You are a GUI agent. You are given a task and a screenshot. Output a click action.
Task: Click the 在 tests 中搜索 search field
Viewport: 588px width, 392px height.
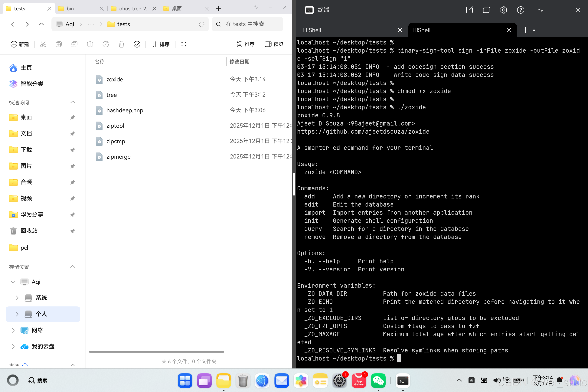(x=247, y=24)
